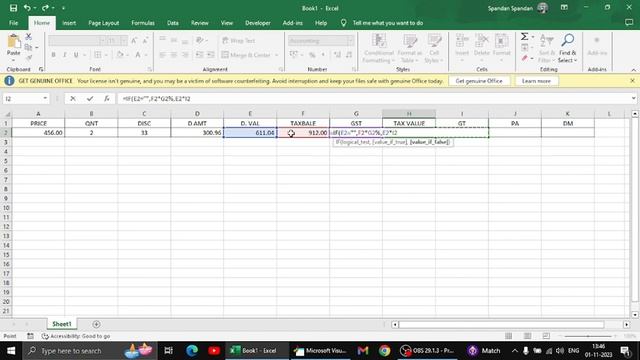640x360 pixels.
Task: Click Format cells icon in Cells group
Action: point(502,41)
